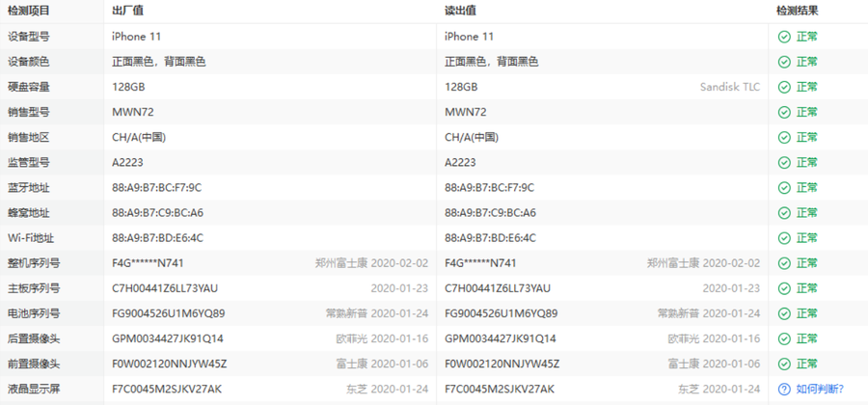Select the Wi-Fi地址 row label
This screenshot has height=405, width=868.
[31, 238]
